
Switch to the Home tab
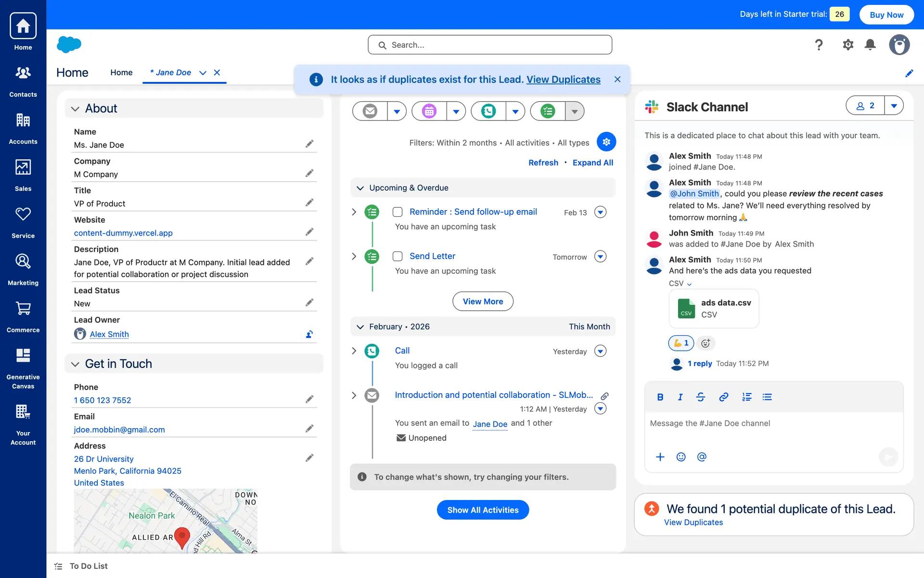(121, 72)
